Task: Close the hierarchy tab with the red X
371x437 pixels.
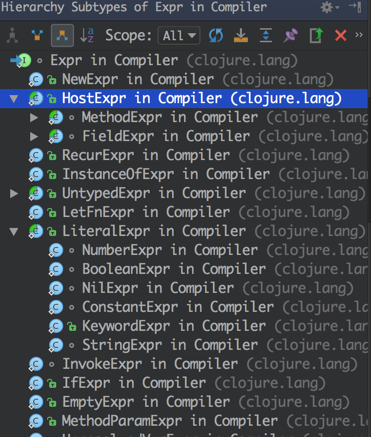Action: pos(340,35)
